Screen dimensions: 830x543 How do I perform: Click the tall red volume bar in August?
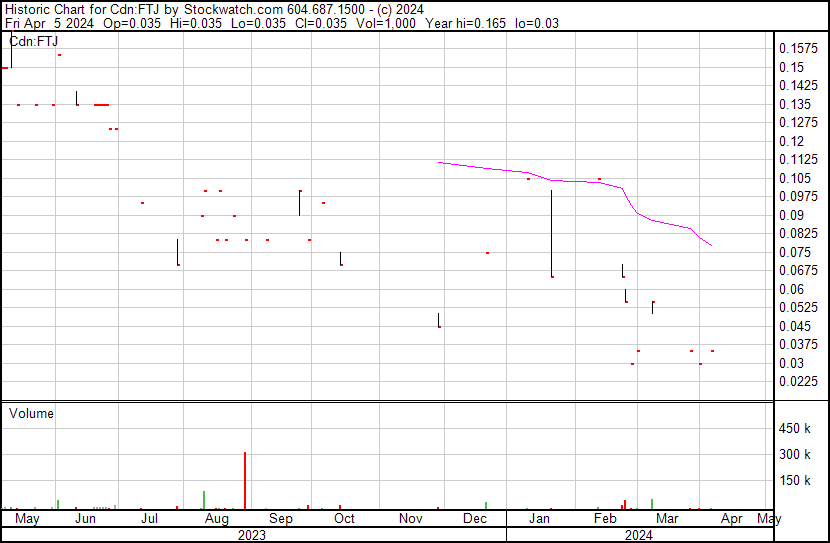pos(245,480)
